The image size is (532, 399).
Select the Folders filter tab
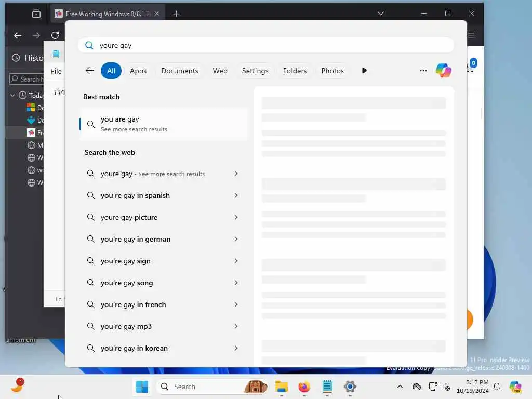[295, 71]
